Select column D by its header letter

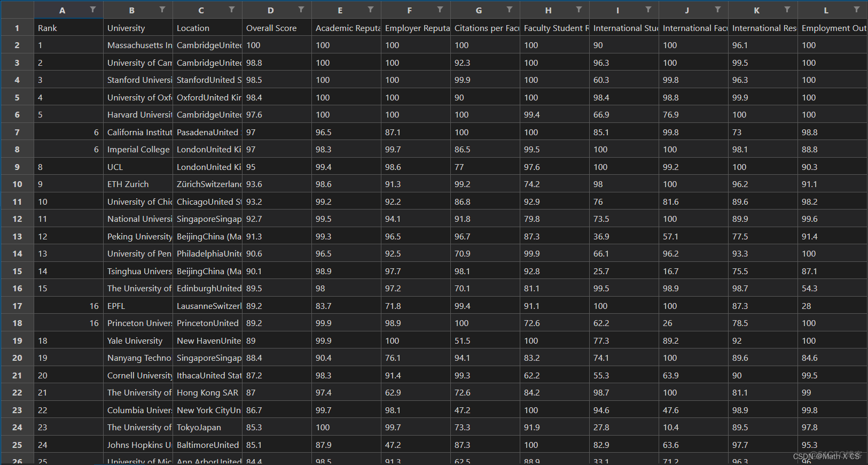coord(270,10)
